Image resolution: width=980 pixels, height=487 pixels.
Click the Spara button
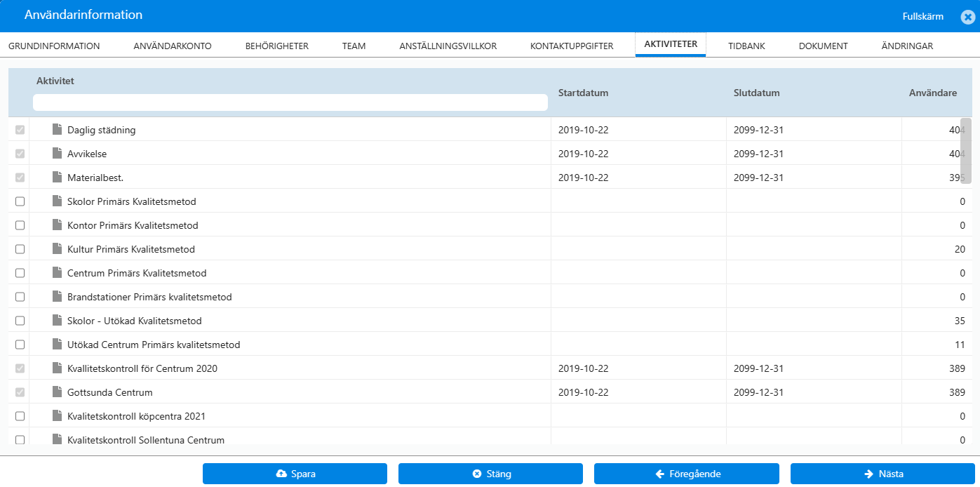pyautogui.click(x=295, y=474)
